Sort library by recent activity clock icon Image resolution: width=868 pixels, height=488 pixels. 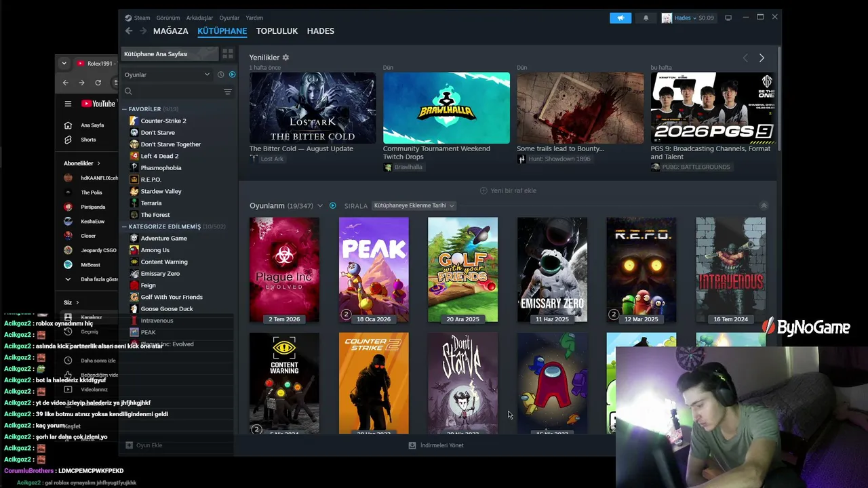pos(221,75)
